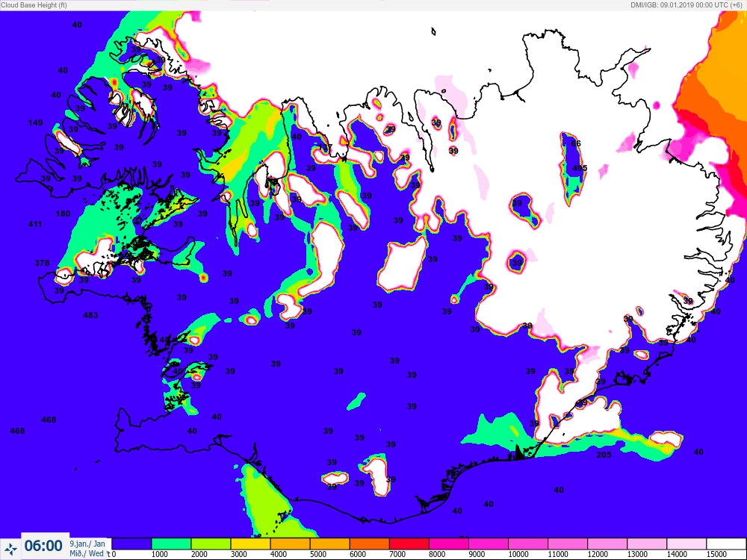
Task: Pick the pink 11000–12000 ft legend swatch
Action: (568, 544)
